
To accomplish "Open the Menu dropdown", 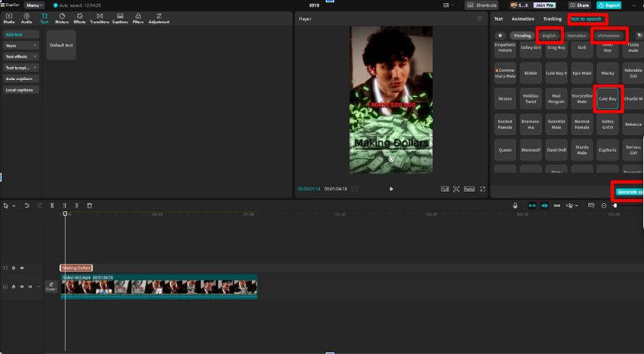I will click(34, 5).
